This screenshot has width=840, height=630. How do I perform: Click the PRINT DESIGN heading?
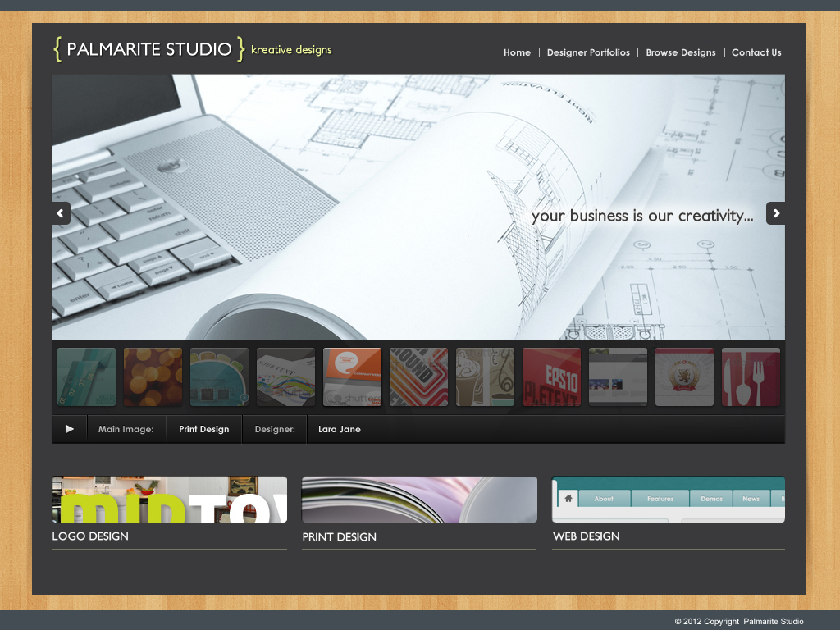pos(339,536)
